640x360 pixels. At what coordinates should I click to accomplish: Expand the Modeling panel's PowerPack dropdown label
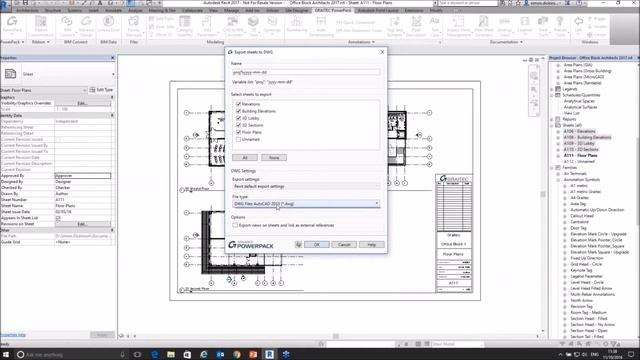(12, 42)
